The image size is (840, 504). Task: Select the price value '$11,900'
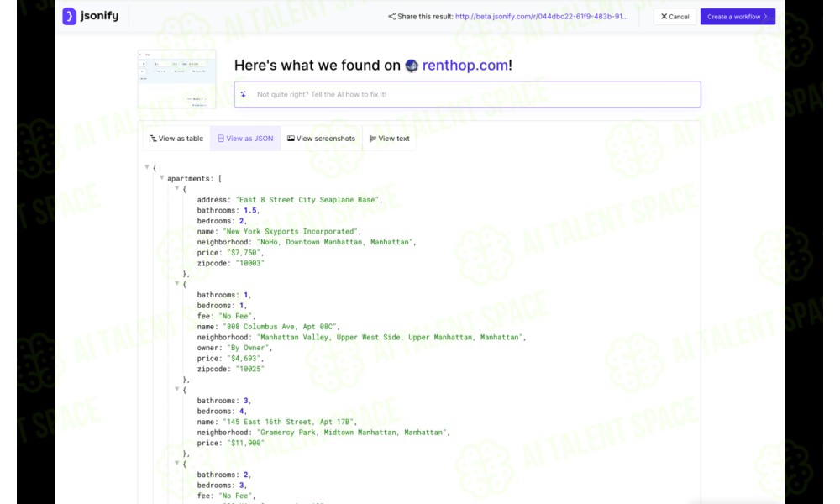[x=245, y=443]
